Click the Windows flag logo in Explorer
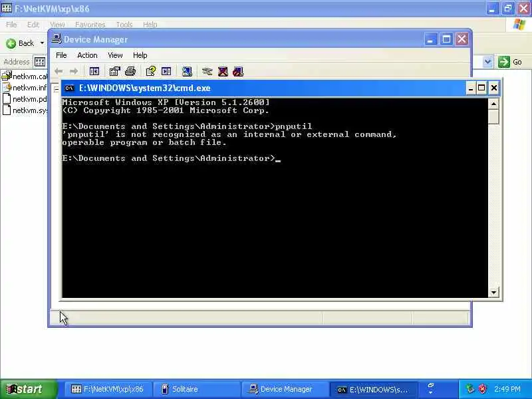 pos(519,25)
